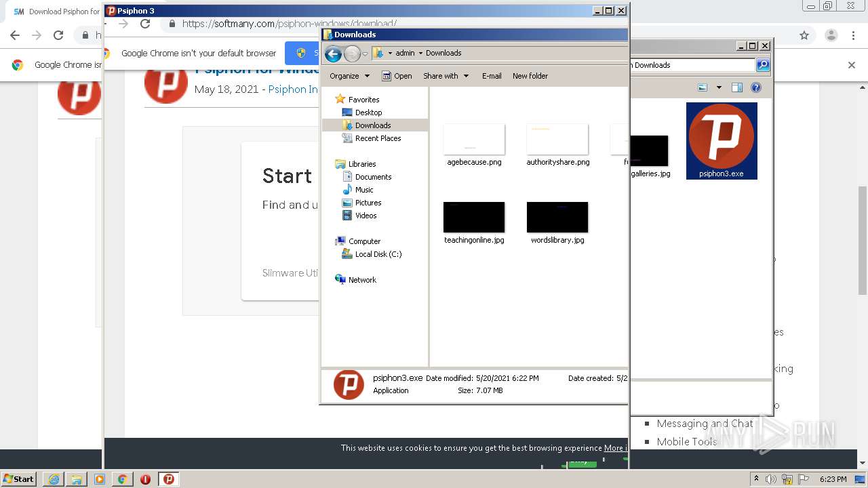Go forward in Psiphon 3 window
The image size is (868, 488).
[123, 23]
